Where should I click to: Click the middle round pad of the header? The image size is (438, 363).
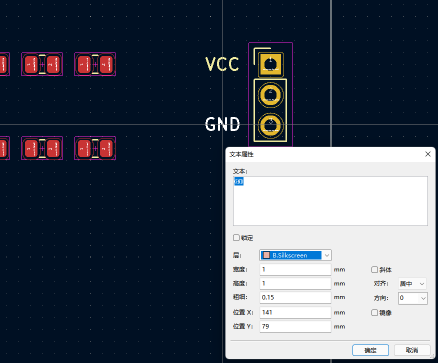click(270, 95)
